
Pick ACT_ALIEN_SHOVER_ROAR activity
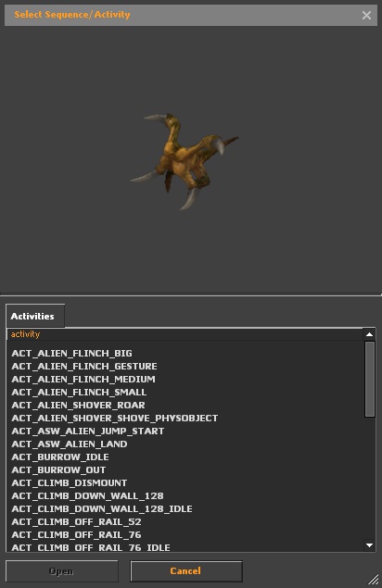(x=185, y=405)
